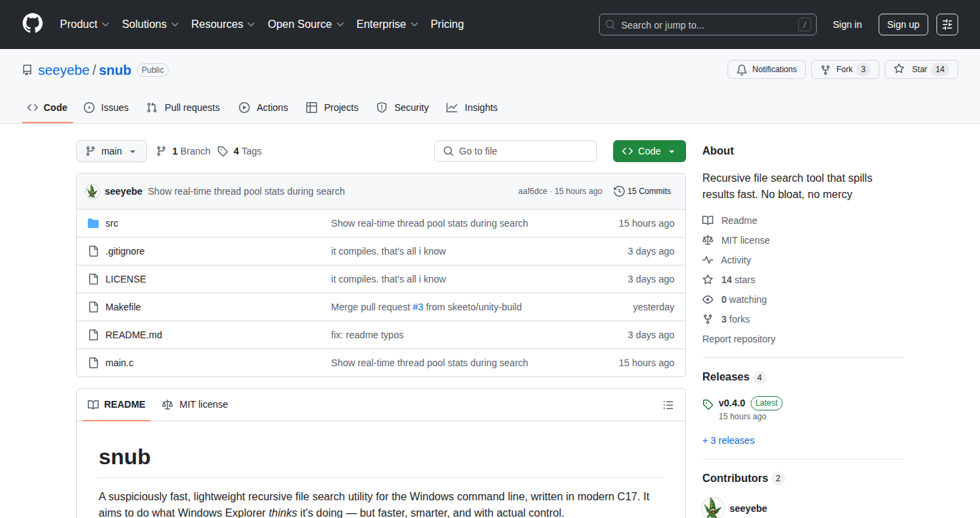Open the green Code dropdown button
This screenshot has width=980, height=518.
649,151
